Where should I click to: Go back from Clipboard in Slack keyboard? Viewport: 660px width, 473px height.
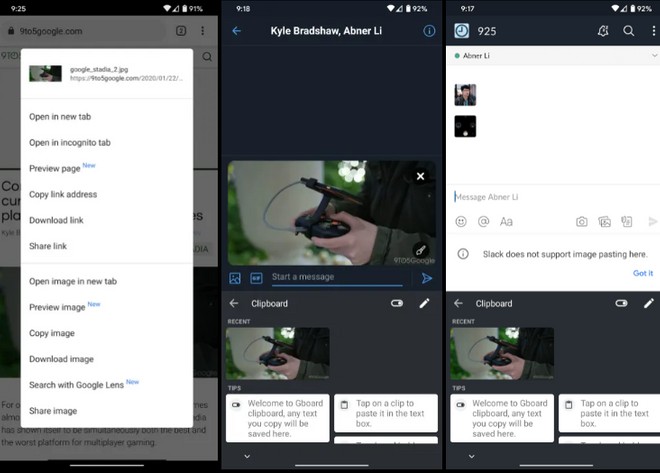(x=458, y=303)
